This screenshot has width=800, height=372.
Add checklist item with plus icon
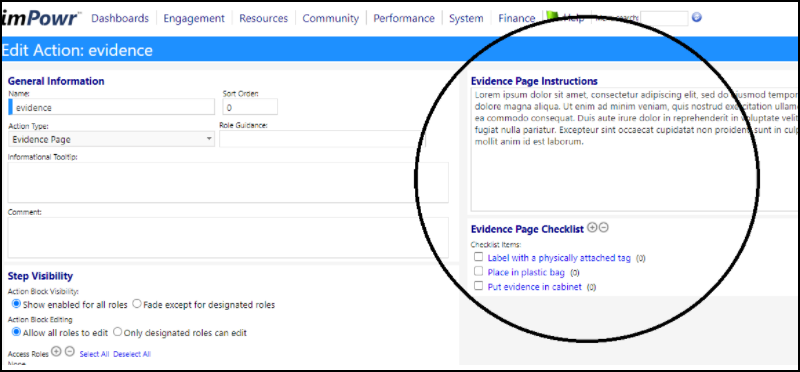[592, 228]
